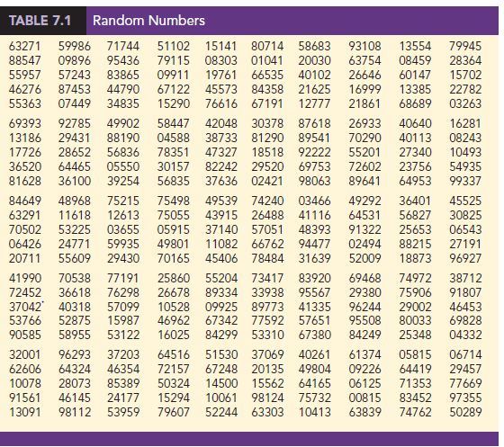Select the number 63271

(x=25, y=46)
